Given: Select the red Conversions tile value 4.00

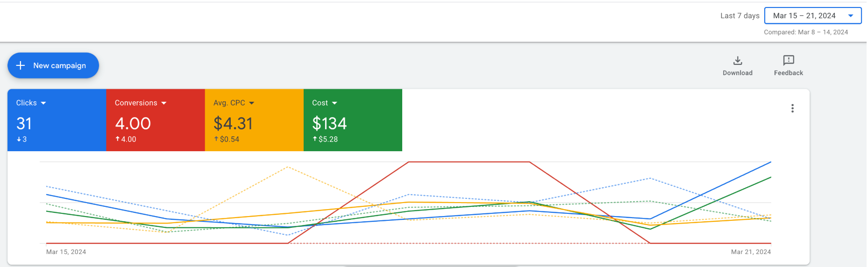Looking at the screenshot, I should click(133, 124).
